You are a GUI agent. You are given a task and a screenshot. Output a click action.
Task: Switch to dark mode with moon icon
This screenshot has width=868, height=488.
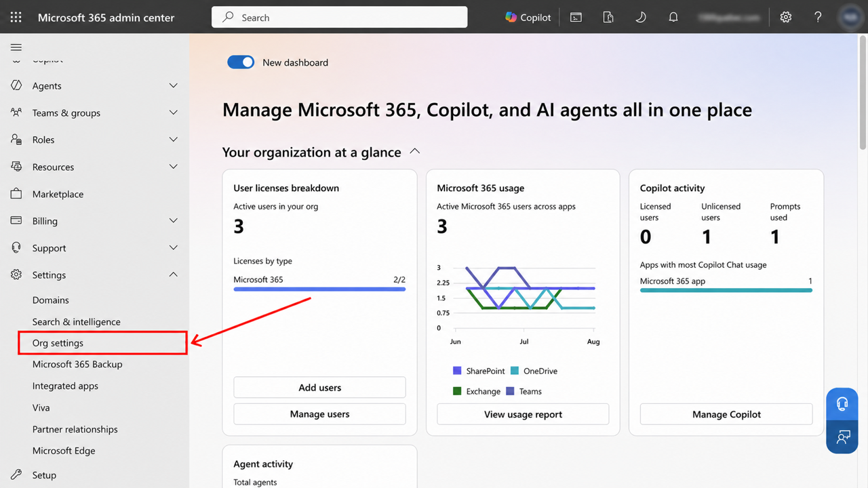pyautogui.click(x=641, y=18)
